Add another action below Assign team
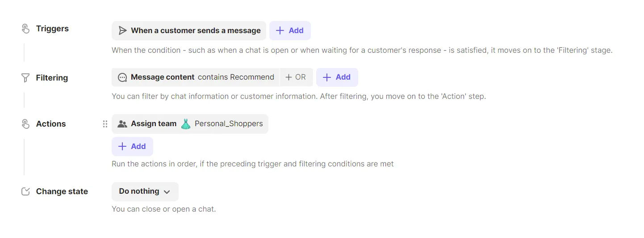The width and height of the screenshot is (644, 238). click(132, 146)
